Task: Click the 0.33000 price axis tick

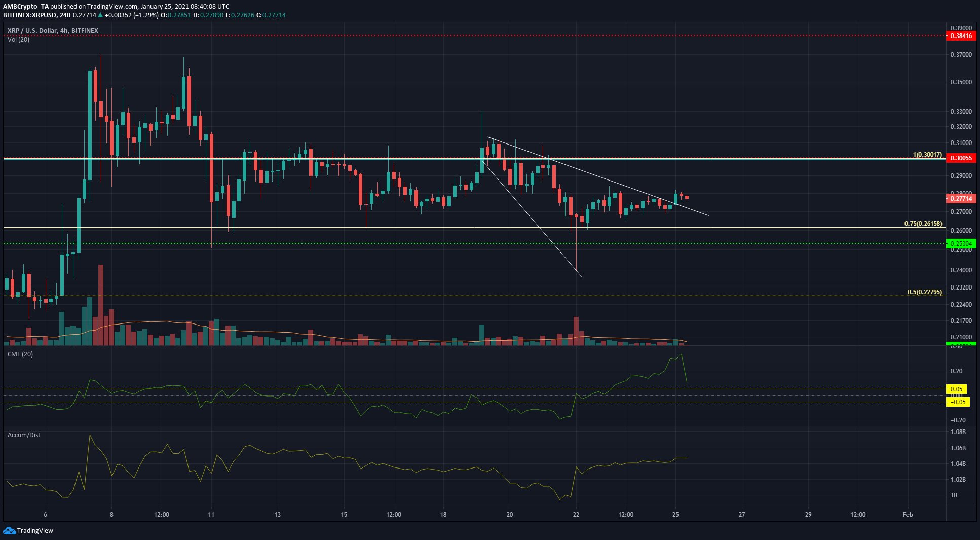Action: click(x=961, y=112)
